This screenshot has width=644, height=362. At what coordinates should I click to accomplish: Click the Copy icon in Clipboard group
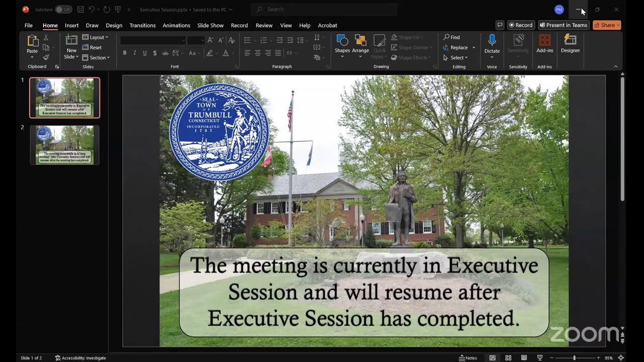46,47
